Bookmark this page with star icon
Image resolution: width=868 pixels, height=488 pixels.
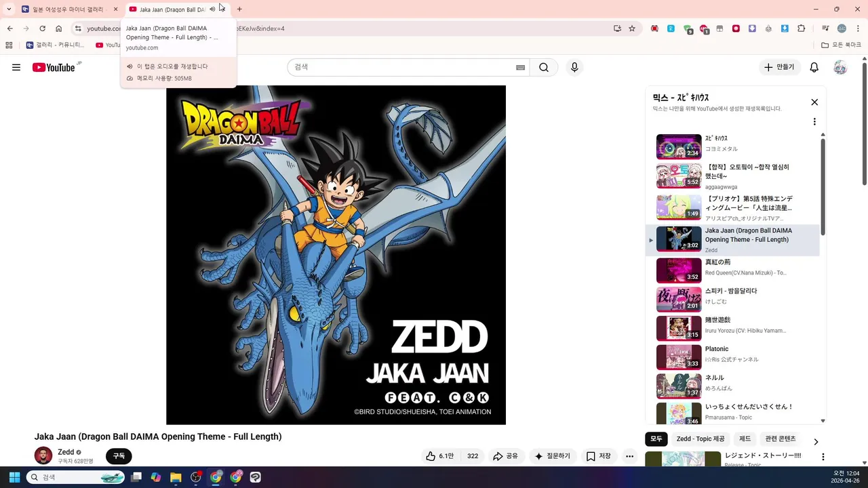point(632,28)
